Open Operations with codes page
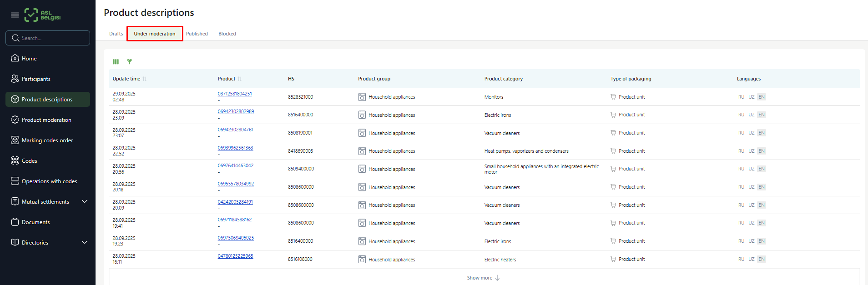 click(49, 181)
